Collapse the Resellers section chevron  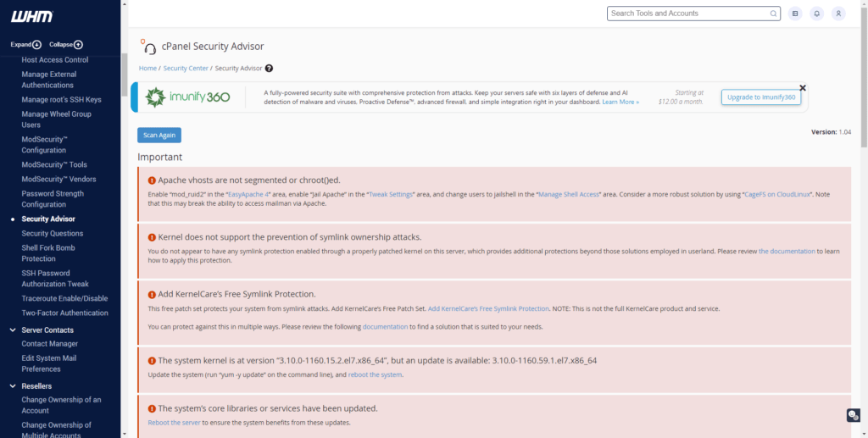click(13, 386)
